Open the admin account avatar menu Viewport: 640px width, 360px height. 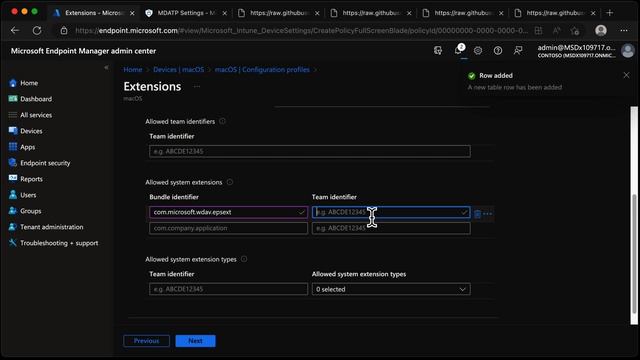click(x=627, y=51)
